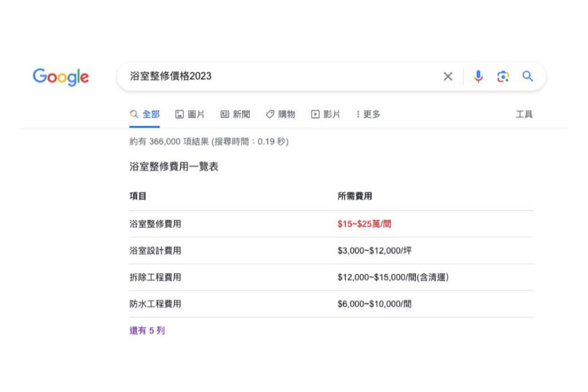
Task: Click the Google logo
Action: [61, 77]
